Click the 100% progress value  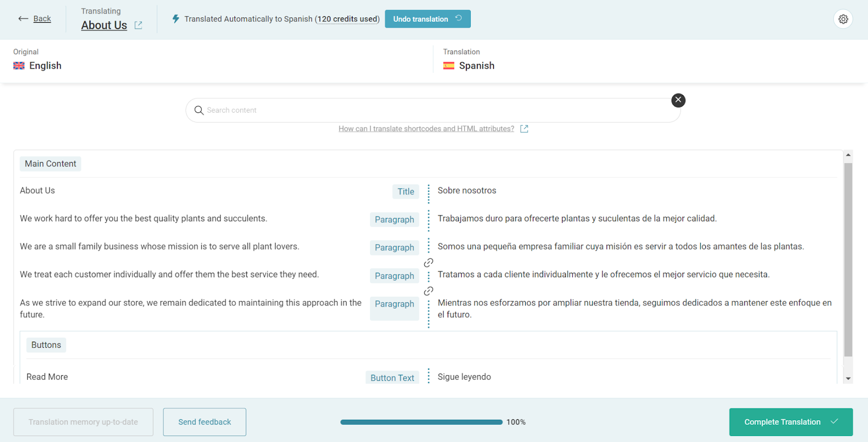516,422
